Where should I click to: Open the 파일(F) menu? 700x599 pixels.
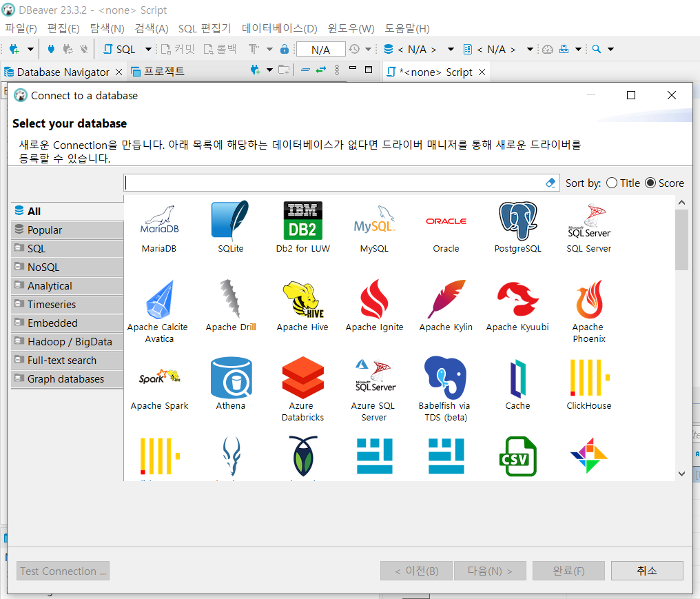21,28
